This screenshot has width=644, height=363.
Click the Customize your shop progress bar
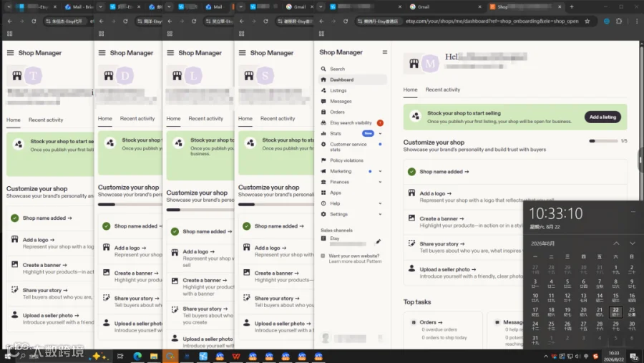(603, 141)
